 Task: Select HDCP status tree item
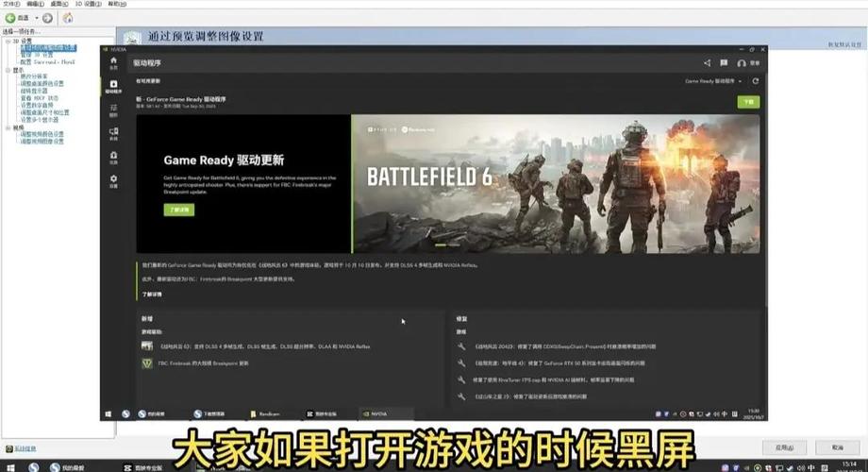point(39,98)
